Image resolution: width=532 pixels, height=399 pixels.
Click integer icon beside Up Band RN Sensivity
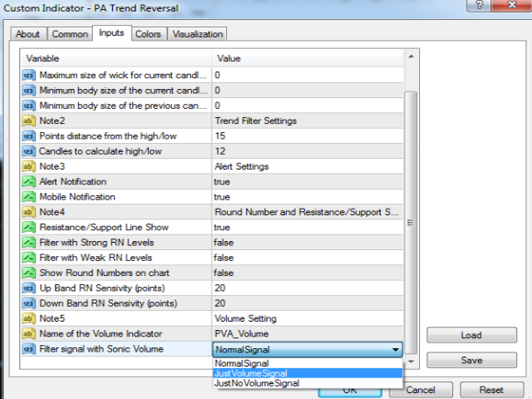[29, 288]
